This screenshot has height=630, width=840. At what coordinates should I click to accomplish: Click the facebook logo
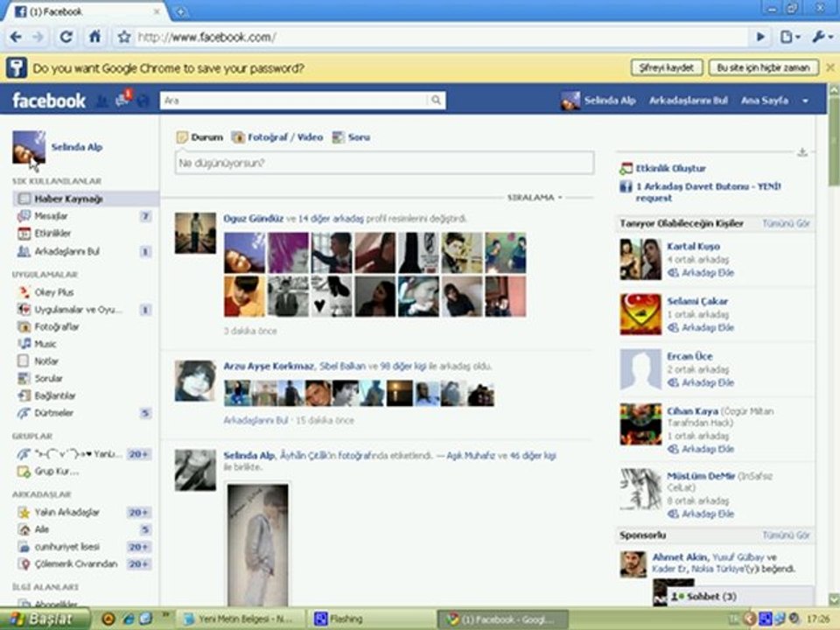(49, 100)
